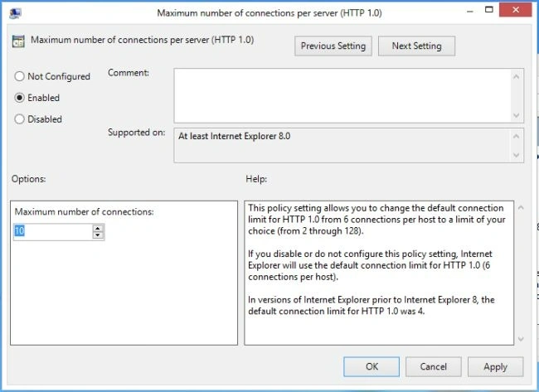The image size is (539, 392).
Task: Go to Next Setting
Action: point(416,46)
